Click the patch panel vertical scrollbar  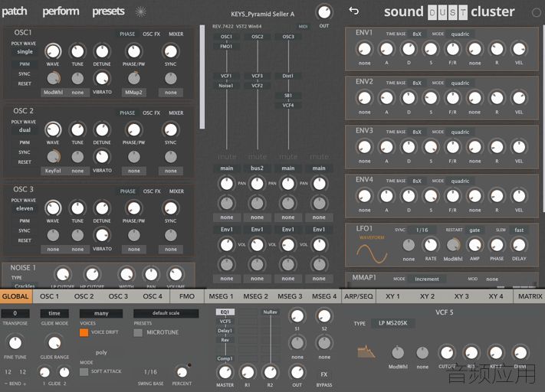[x=202, y=77]
